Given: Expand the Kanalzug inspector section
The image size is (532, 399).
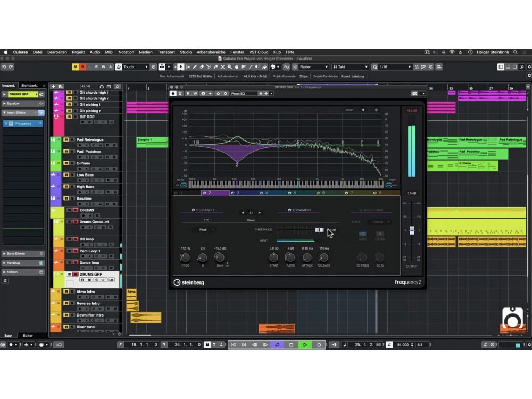Looking at the screenshot, I should [23, 263].
